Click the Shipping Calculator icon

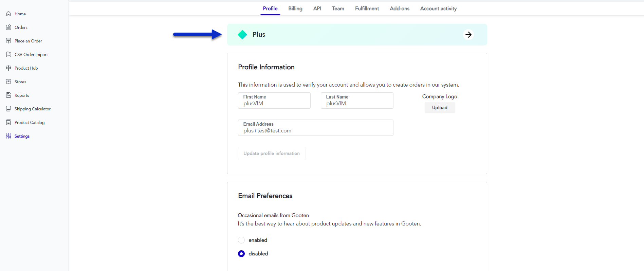pos(8,109)
